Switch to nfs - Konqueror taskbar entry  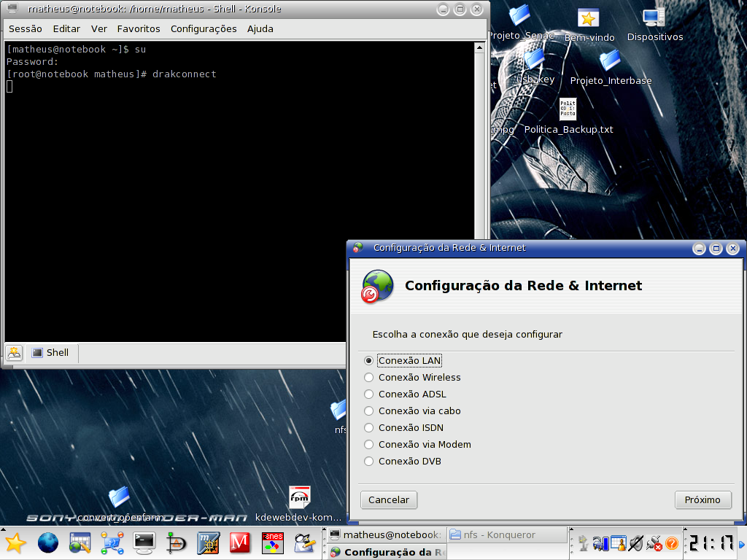pos(506,534)
